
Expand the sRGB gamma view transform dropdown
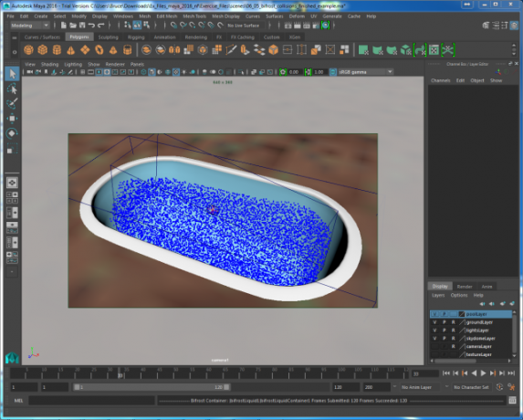pyautogui.click(x=366, y=72)
